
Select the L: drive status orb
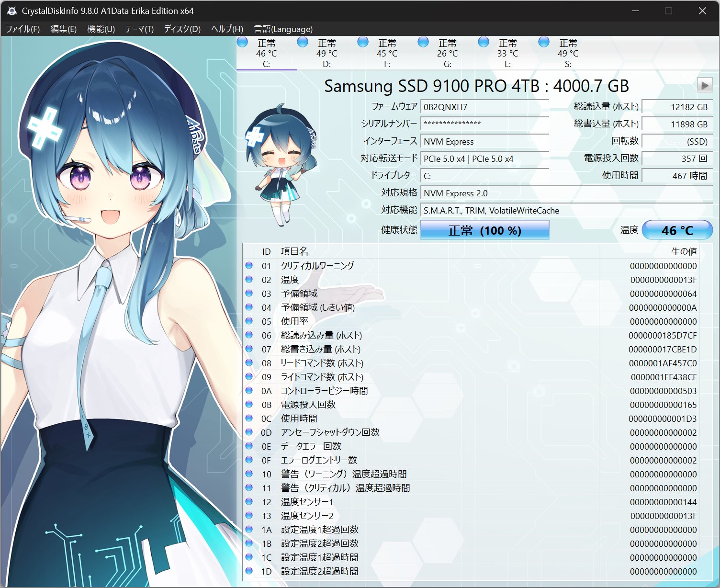(x=484, y=42)
